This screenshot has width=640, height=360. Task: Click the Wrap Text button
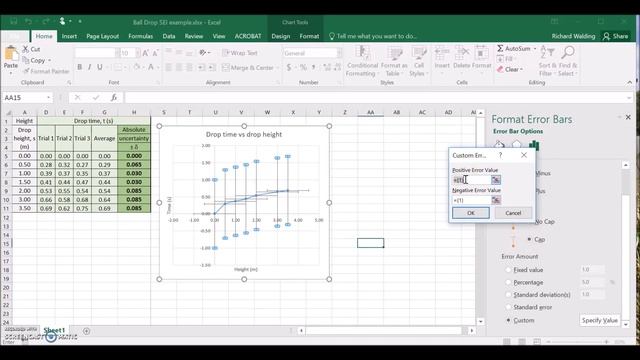click(240, 53)
